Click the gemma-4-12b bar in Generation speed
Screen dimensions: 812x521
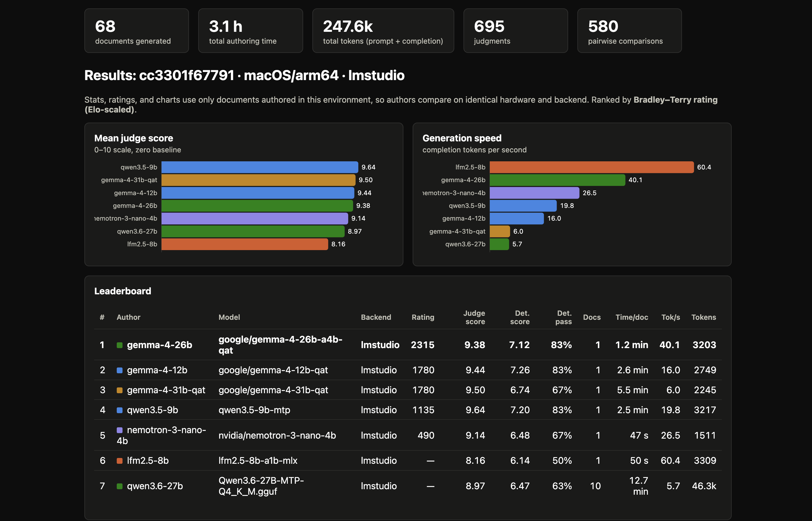point(517,219)
